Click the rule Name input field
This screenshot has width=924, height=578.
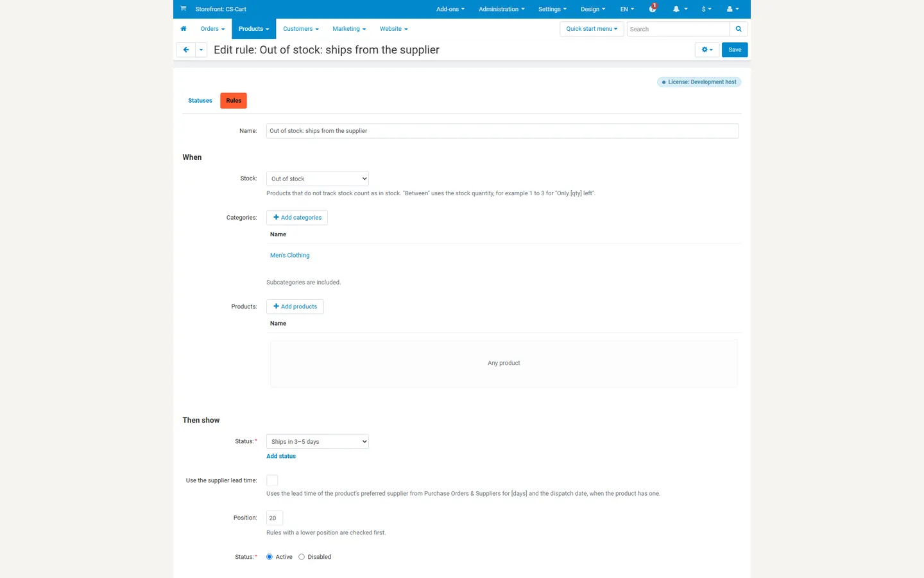pos(502,131)
